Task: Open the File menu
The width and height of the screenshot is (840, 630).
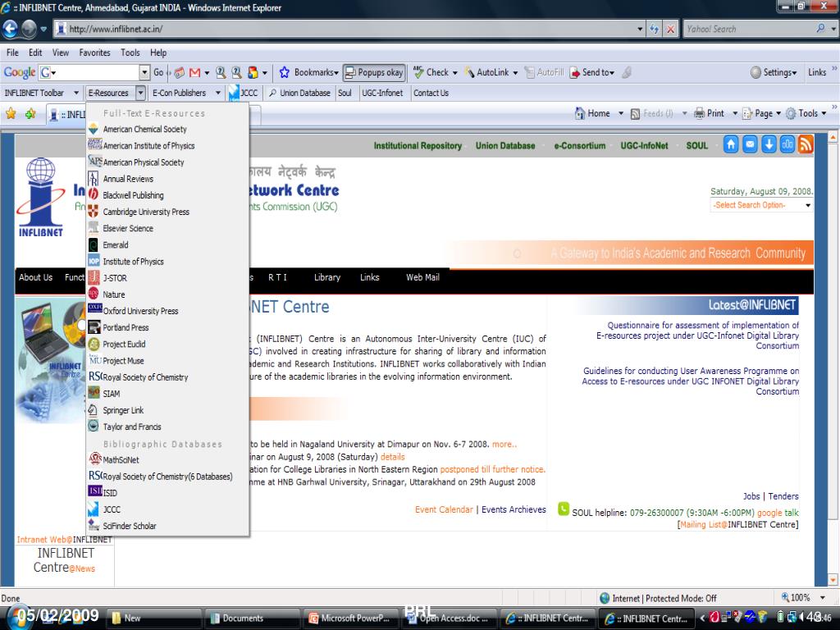Action: coord(12,52)
